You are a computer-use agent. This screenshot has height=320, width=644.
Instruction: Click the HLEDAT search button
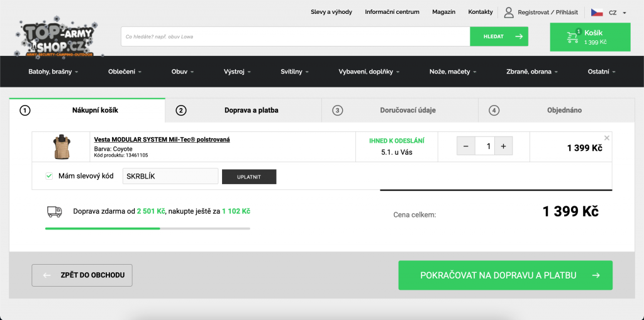tap(499, 36)
